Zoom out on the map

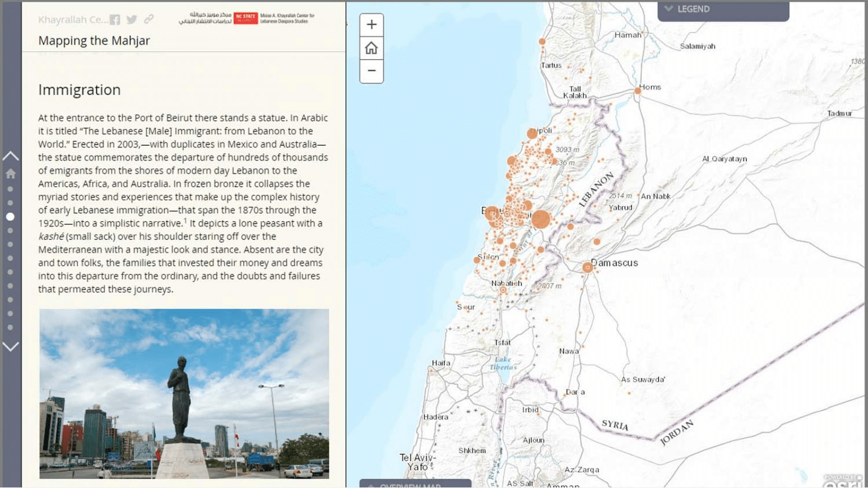click(x=372, y=71)
